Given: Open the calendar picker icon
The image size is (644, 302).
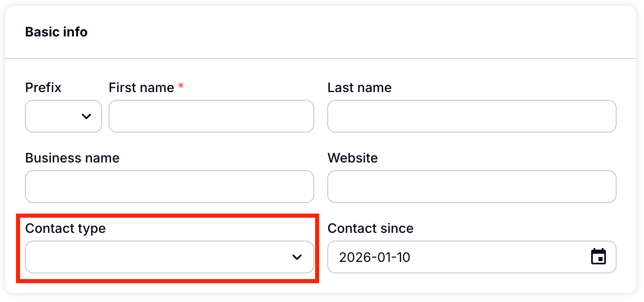Looking at the screenshot, I should [598, 257].
